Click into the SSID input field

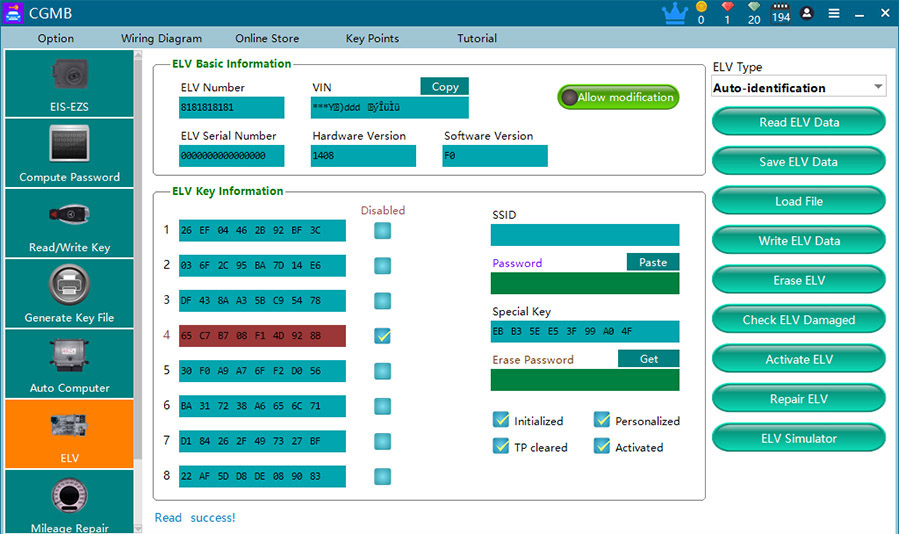pos(585,235)
